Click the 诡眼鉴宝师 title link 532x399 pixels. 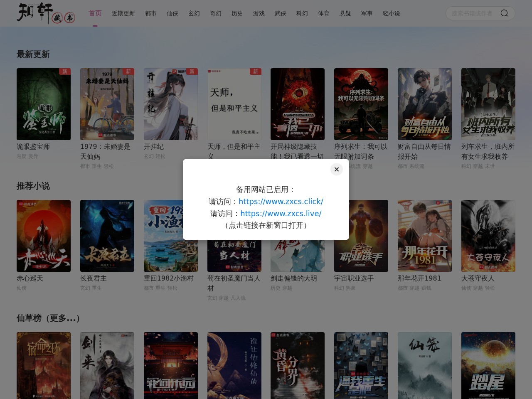click(33, 147)
